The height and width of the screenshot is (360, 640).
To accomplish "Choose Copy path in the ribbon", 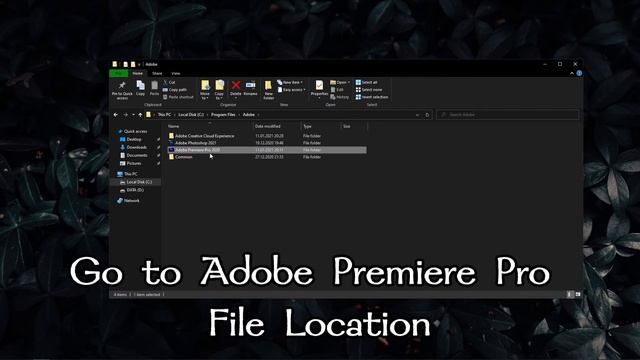I will click(175, 90).
